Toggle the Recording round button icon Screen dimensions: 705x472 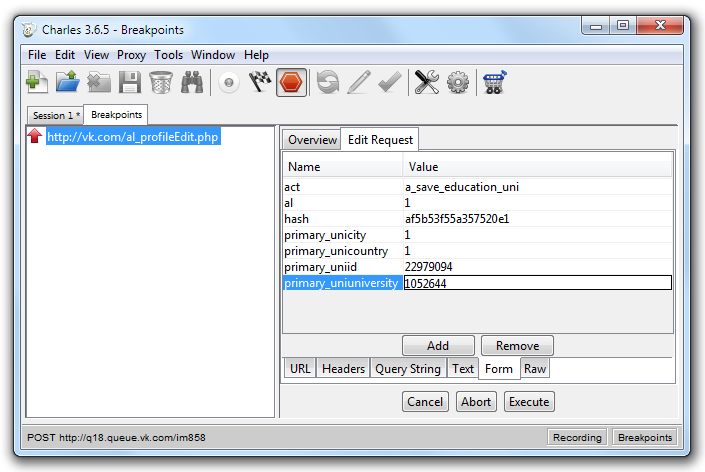(x=229, y=83)
